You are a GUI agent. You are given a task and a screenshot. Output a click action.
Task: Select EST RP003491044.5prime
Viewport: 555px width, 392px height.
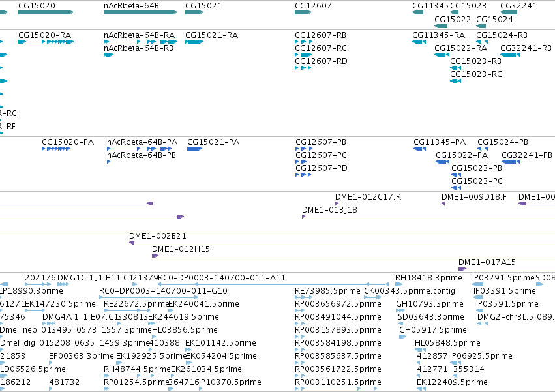click(299, 324)
